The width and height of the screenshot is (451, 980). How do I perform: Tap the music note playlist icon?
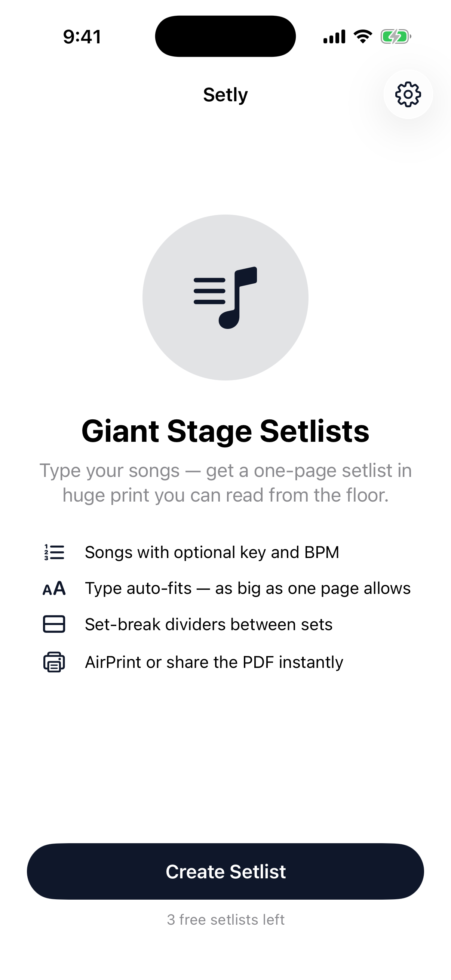click(x=225, y=298)
